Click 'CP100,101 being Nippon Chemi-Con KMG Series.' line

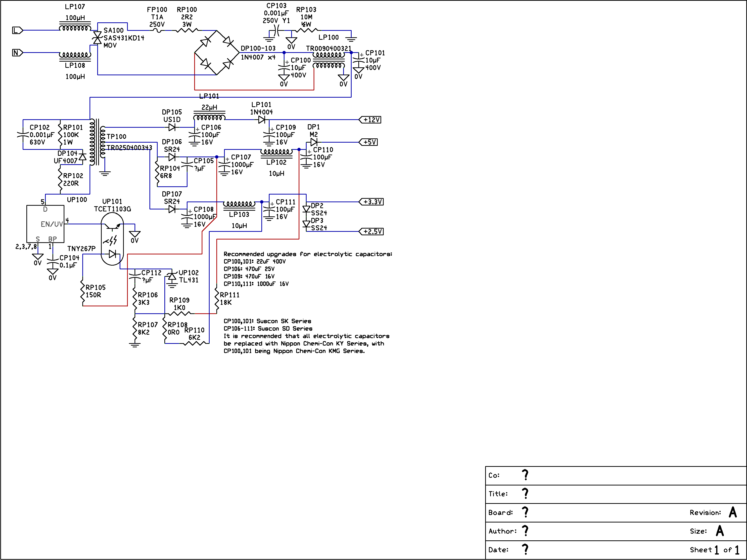coord(294,351)
